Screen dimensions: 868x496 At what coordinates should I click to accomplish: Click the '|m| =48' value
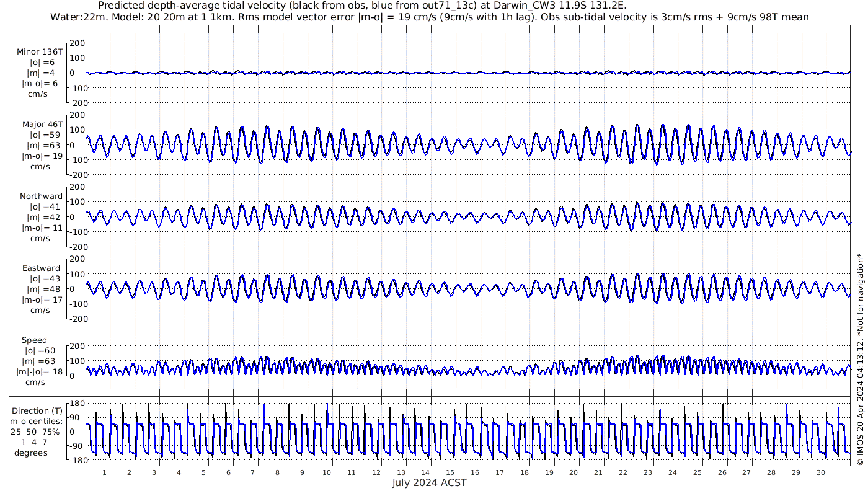45,290
